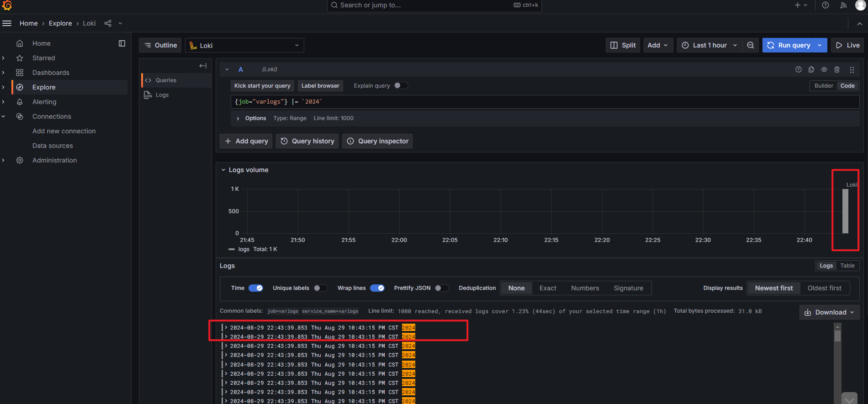Select Signature deduplication option
This screenshot has height=404, width=868.
tap(628, 288)
